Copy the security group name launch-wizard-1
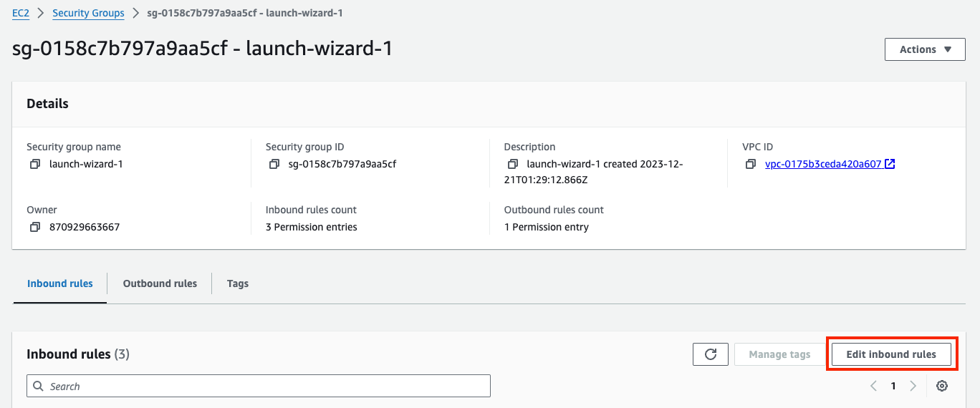 pyautogui.click(x=34, y=164)
